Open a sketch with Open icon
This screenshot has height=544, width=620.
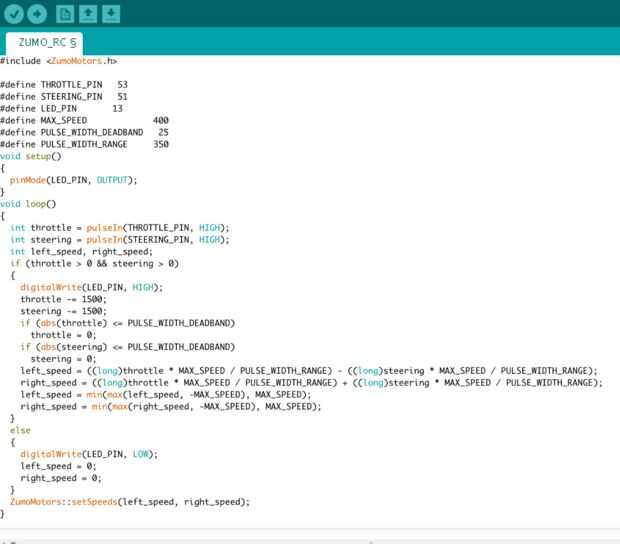(x=88, y=14)
